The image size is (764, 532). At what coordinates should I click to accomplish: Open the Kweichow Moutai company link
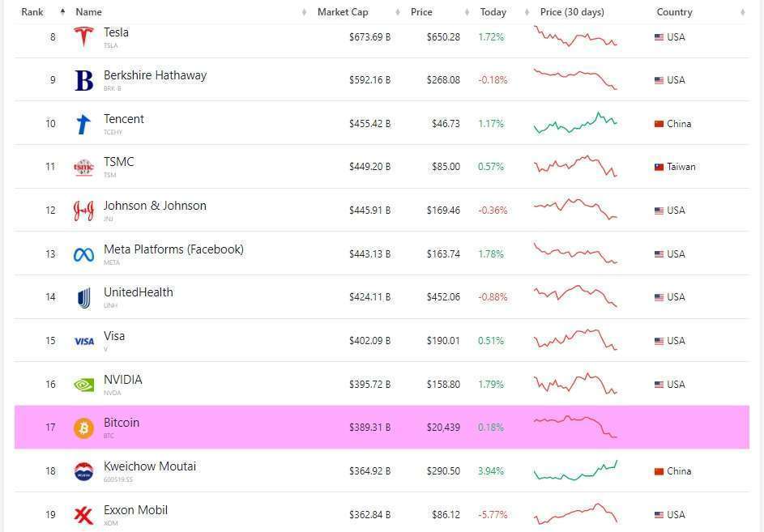pyautogui.click(x=150, y=466)
